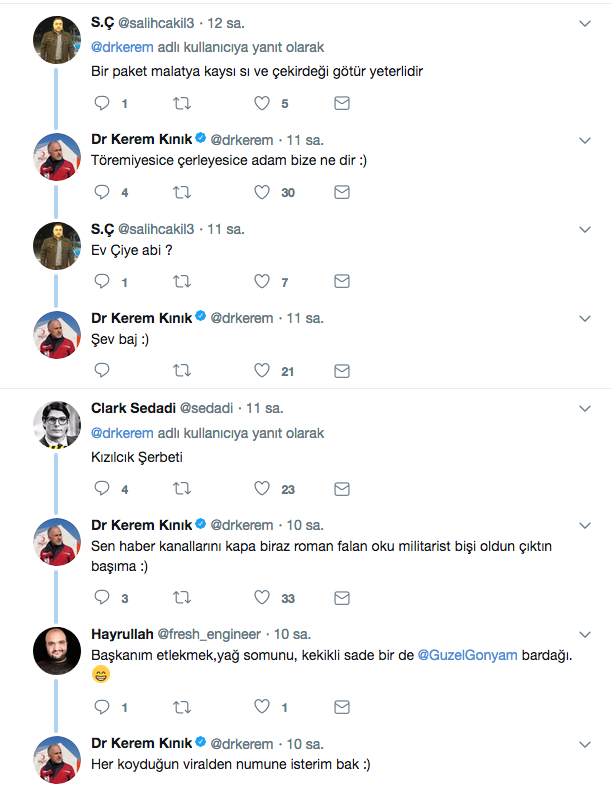Send "Şev baj :)" tweet via direct message

[x=341, y=371]
